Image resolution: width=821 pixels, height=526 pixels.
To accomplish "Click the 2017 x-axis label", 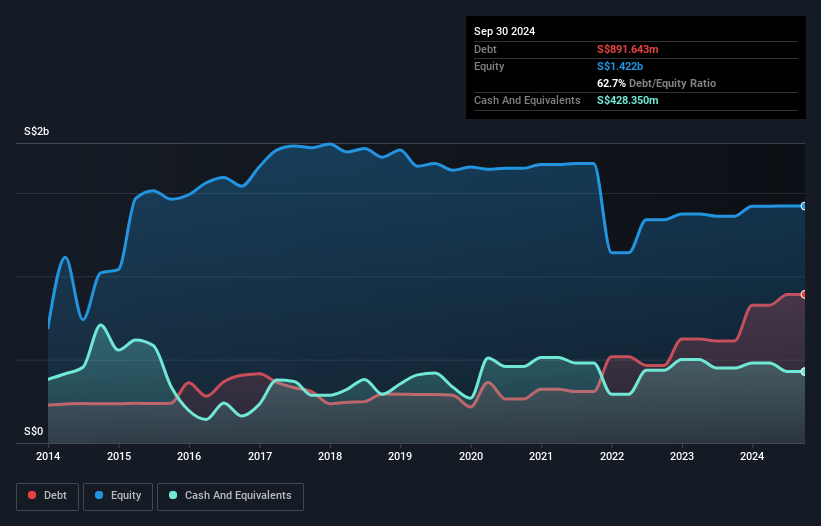I will tap(260, 456).
